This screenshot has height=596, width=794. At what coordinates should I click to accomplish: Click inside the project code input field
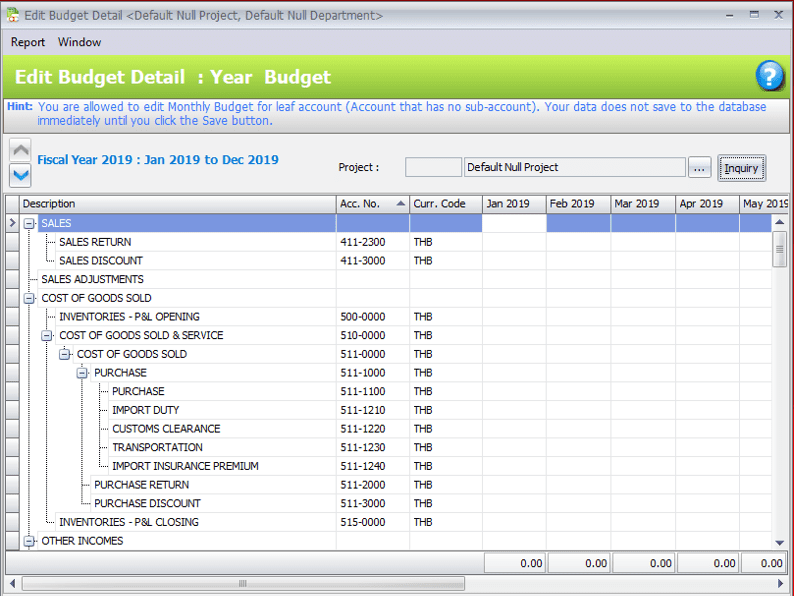[433, 168]
